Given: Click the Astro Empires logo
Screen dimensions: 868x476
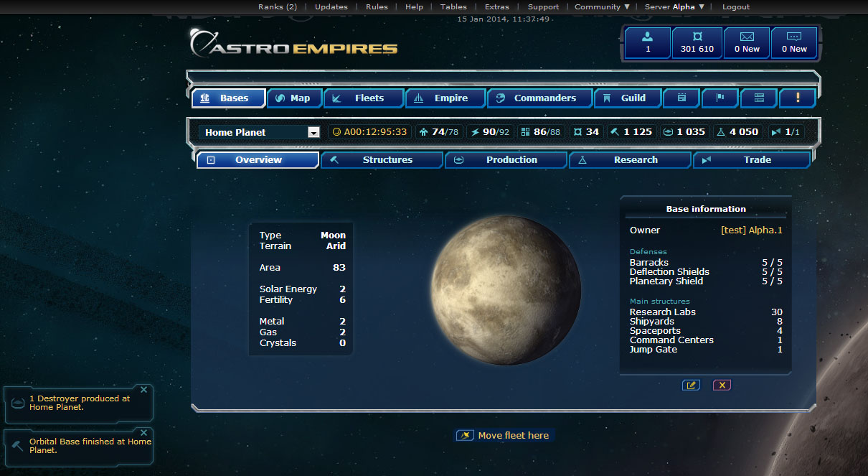Looking at the screenshot, I should click(x=293, y=44).
